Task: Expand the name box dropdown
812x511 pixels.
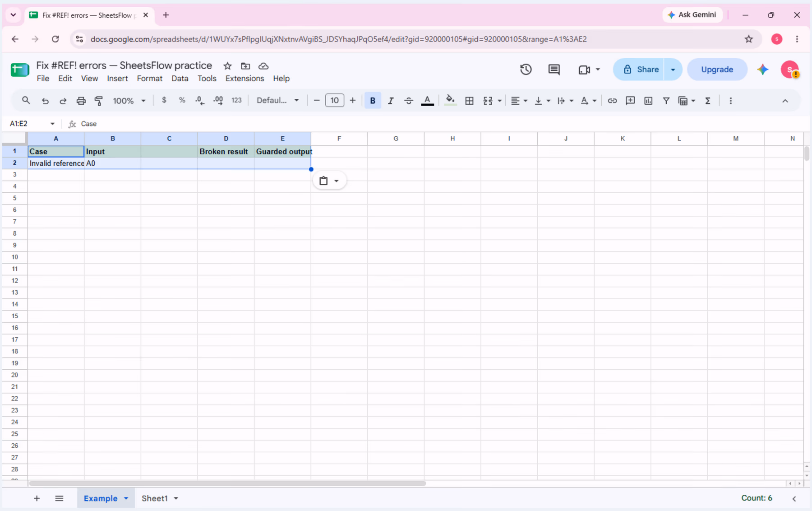Action: (x=52, y=124)
